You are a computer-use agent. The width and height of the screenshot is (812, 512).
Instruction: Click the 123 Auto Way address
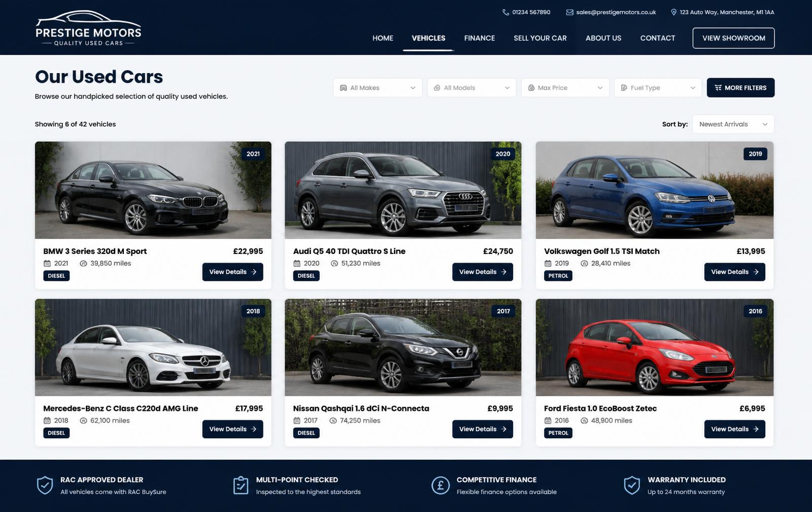pyautogui.click(x=727, y=12)
